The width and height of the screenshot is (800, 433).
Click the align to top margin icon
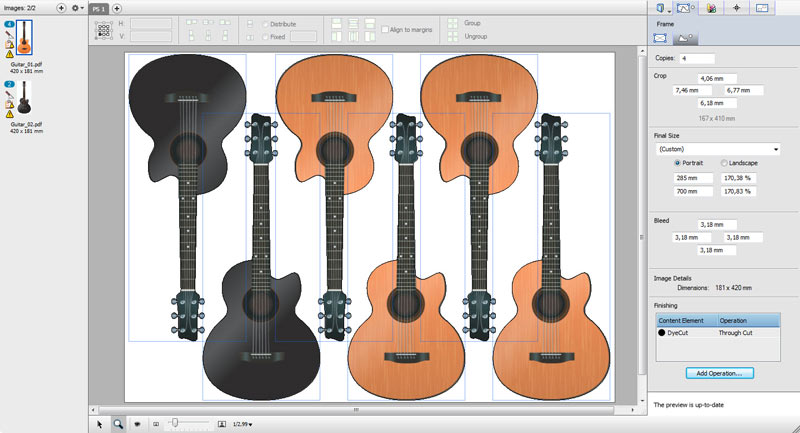click(x=337, y=23)
